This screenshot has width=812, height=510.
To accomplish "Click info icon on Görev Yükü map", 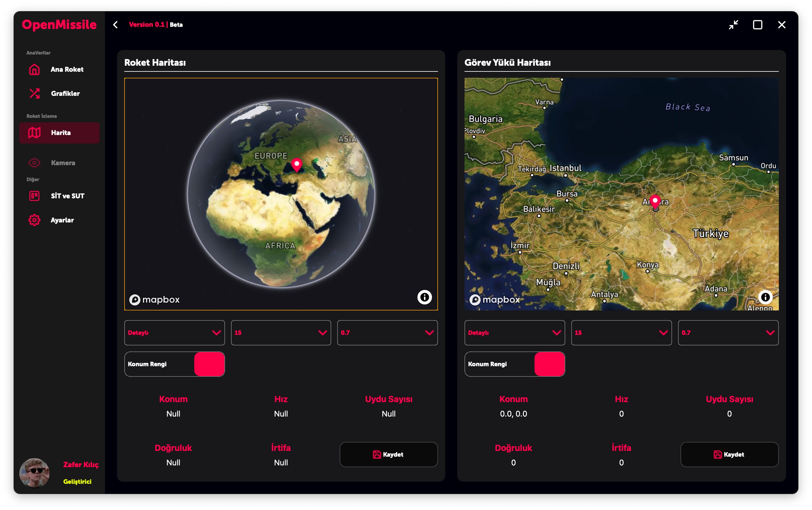I will click(765, 297).
